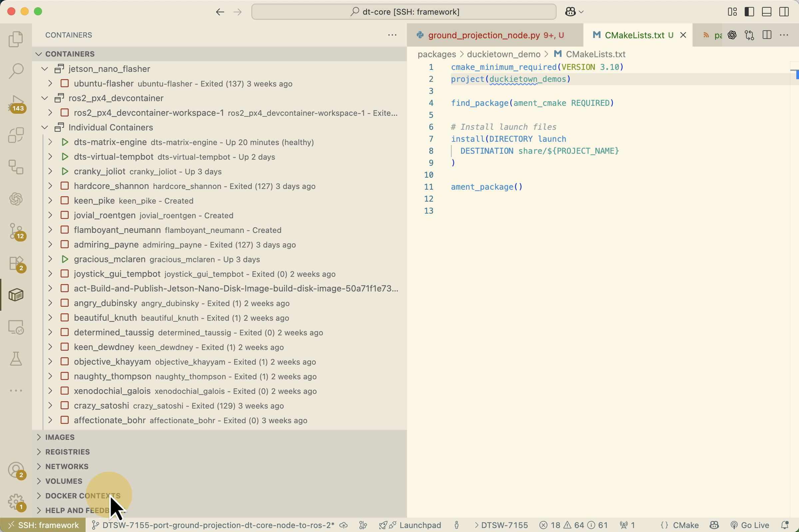Switch to ground_projection_node.py tab
799x532 pixels.
click(x=484, y=35)
